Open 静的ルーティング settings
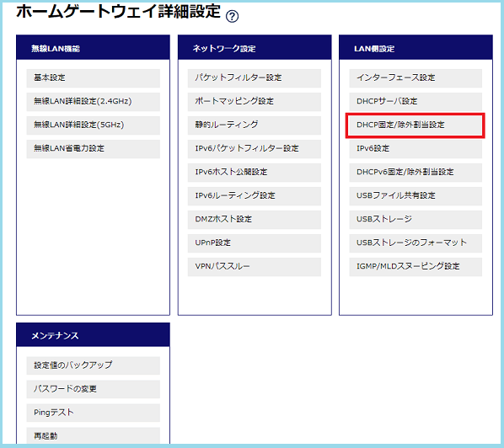The image size is (504, 448). [255, 125]
